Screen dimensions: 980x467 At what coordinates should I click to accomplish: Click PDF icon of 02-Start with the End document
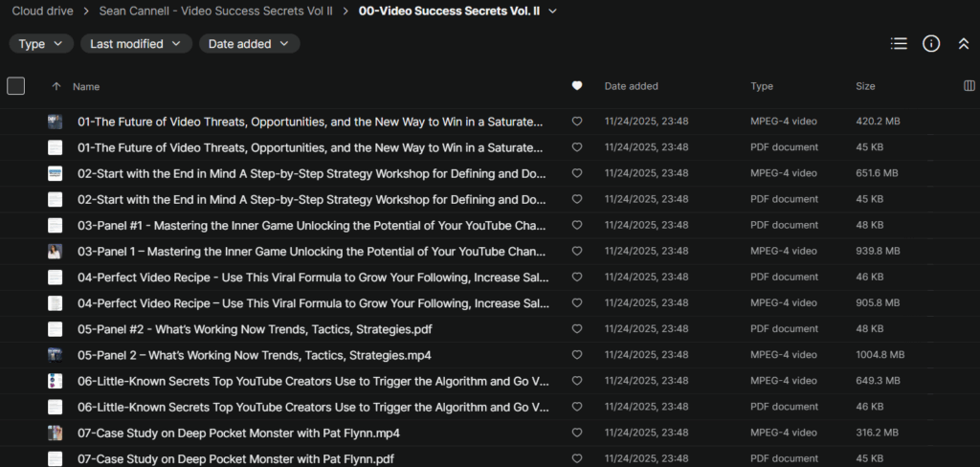point(55,199)
